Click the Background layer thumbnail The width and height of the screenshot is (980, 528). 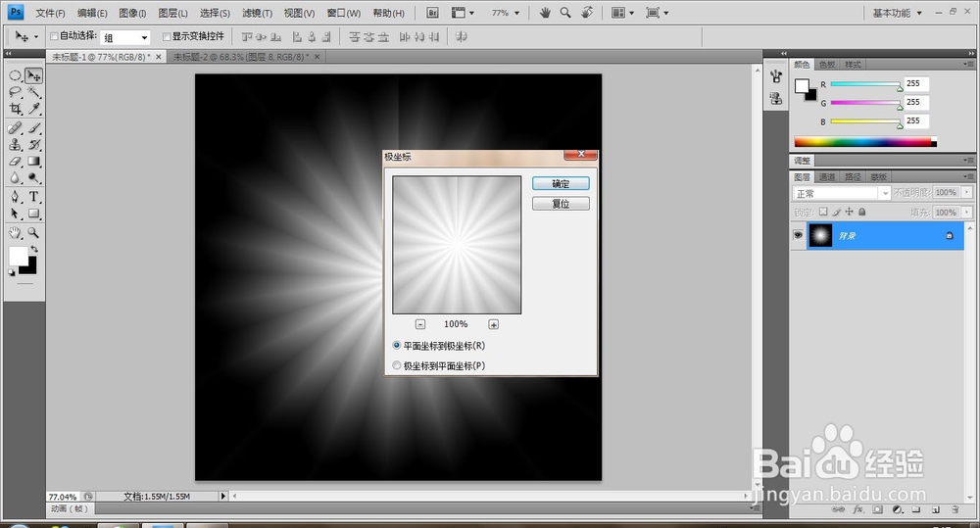coord(820,235)
